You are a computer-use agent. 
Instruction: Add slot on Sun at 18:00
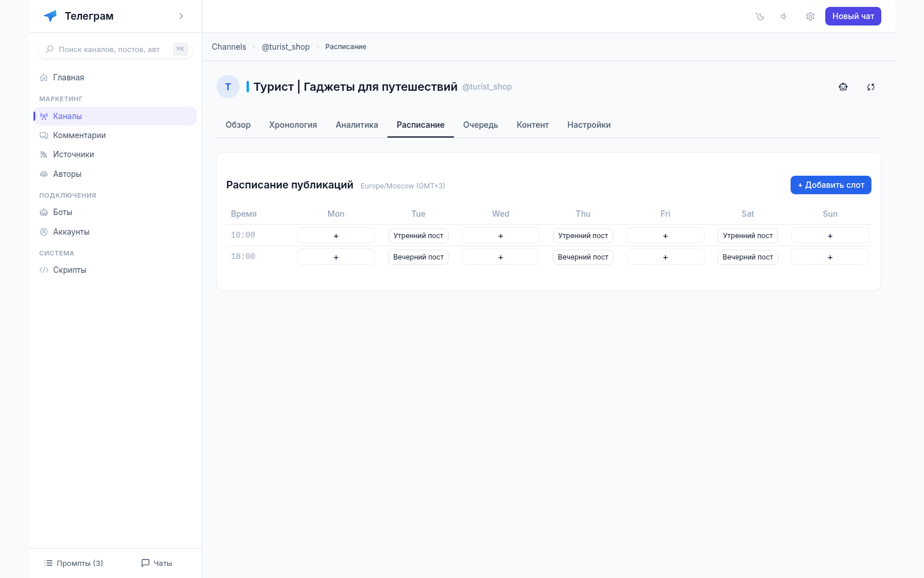(x=830, y=257)
